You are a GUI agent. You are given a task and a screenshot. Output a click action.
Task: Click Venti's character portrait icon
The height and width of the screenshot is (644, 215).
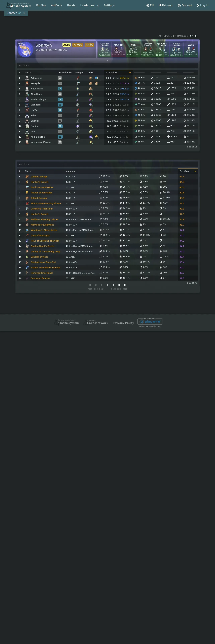27,132
